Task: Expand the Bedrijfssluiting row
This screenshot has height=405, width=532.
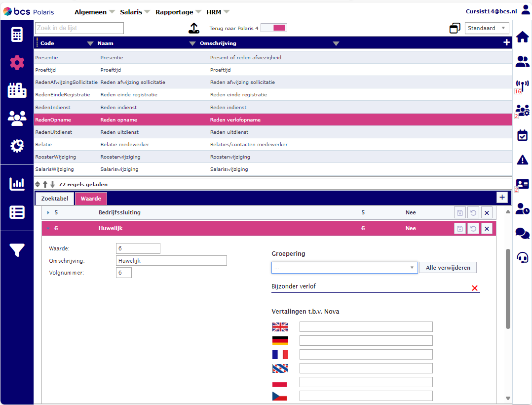Action: click(x=48, y=212)
